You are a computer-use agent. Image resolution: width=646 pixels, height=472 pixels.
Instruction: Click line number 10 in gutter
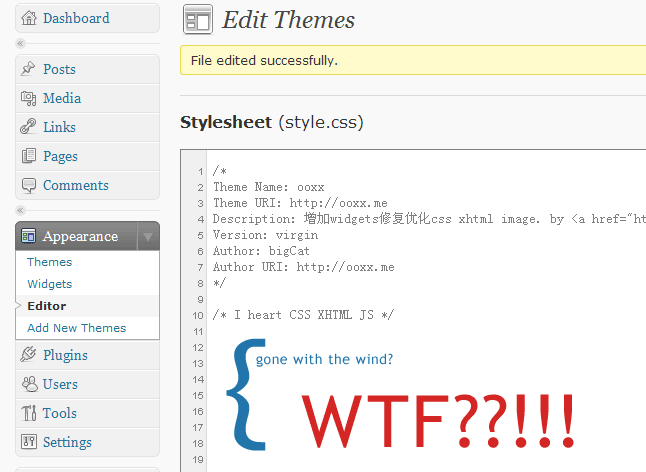click(198, 315)
